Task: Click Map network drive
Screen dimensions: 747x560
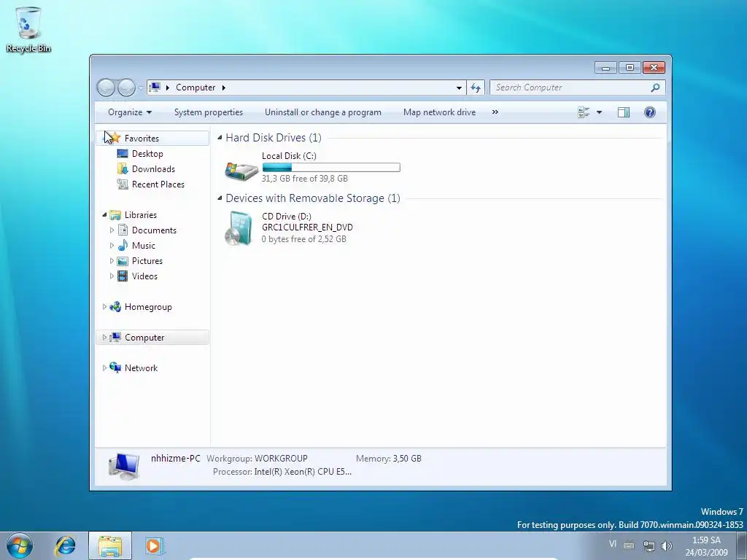Action: point(439,112)
